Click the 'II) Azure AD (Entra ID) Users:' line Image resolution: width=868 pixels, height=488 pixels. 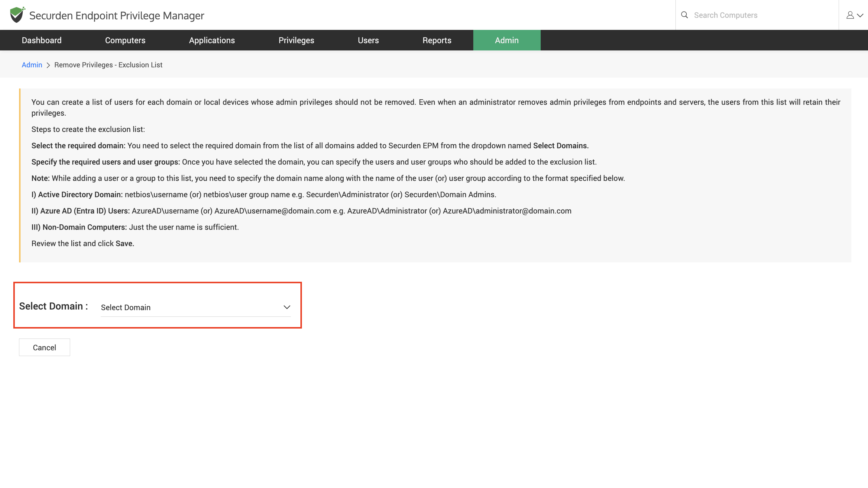coord(301,211)
